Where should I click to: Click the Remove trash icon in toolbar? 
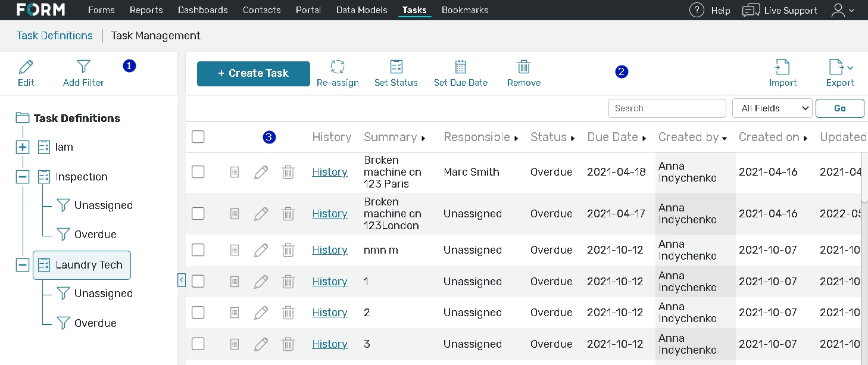click(524, 67)
